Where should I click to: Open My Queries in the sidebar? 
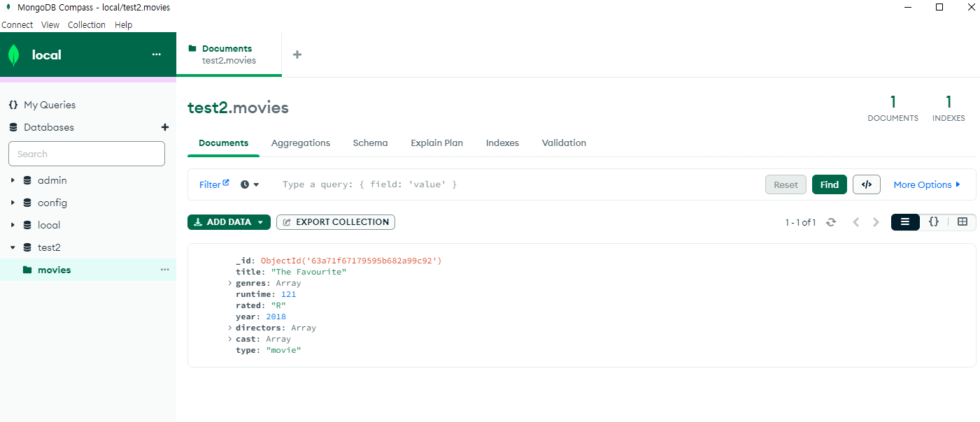(x=49, y=105)
